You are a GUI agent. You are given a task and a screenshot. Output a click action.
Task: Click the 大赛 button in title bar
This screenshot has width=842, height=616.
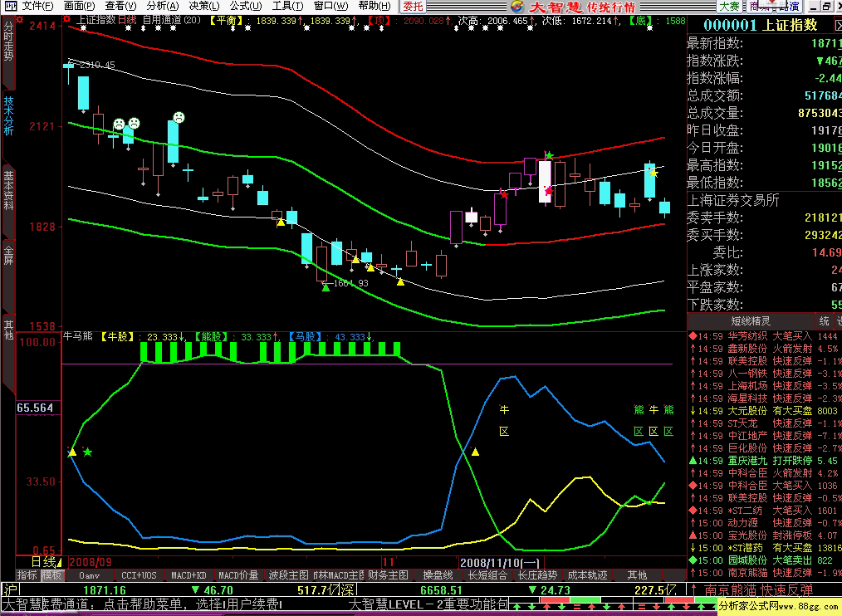[729, 7]
